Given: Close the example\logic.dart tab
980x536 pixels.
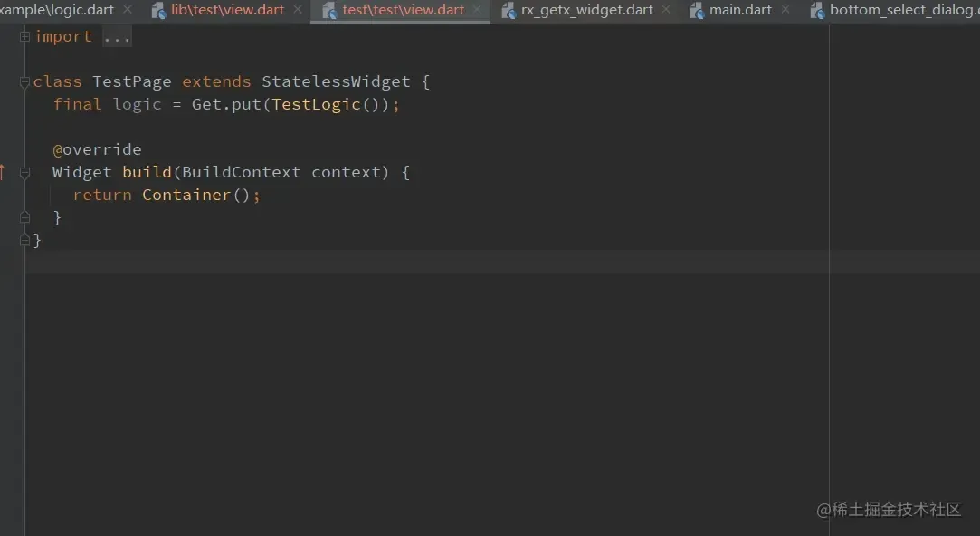Looking at the screenshot, I should [x=128, y=9].
